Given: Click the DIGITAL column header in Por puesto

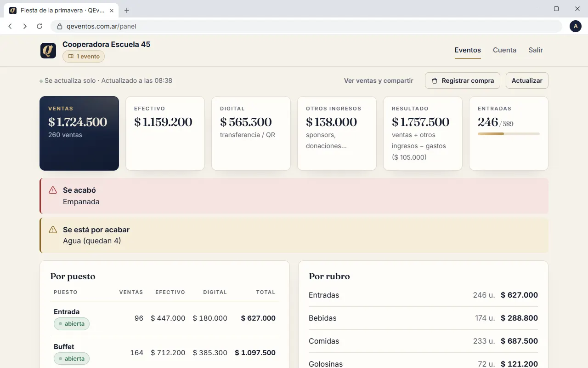Looking at the screenshot, I should pos(215,292).
